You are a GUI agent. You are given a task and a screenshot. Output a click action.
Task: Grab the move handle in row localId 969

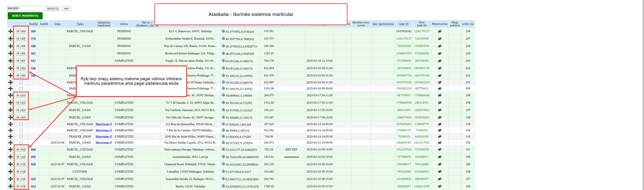(x=11, y=31)
